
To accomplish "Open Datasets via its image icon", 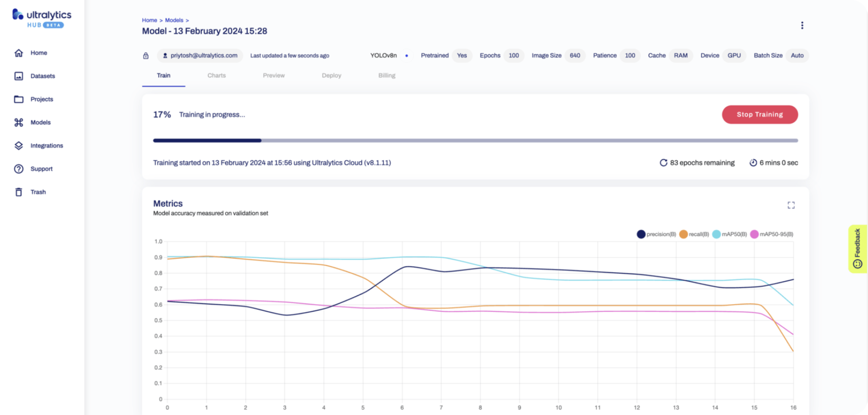I will pyautogui.click(x=19, y=76).
